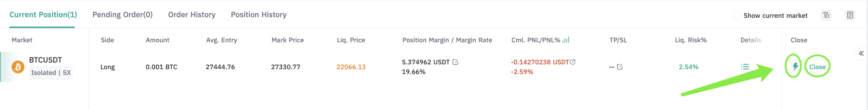Switch to Pending Order(0) tab
The height and width of the screenshot is (110, 868).
coord(122,15)
